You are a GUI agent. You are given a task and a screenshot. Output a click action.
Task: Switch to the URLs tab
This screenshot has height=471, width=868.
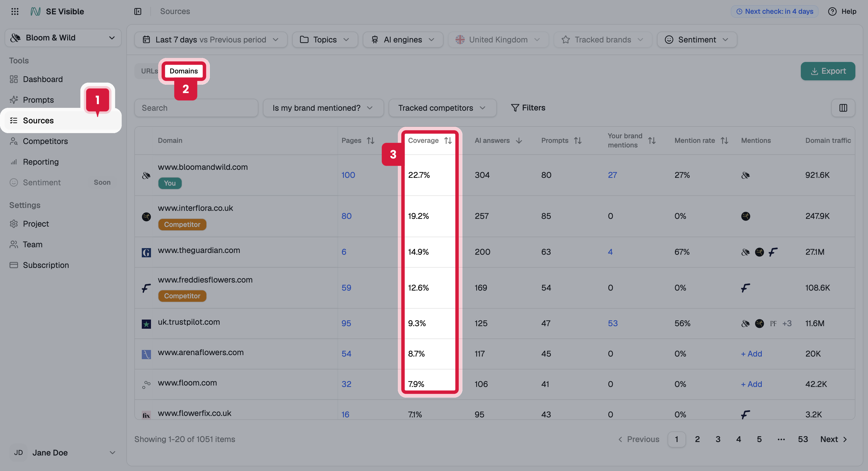pos(149,71)
